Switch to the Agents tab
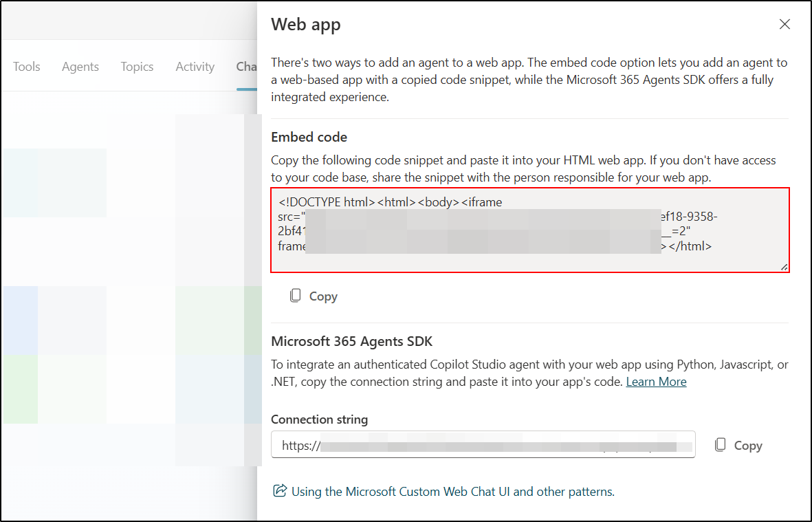The width and height of the screenshot is (812, 522). click(x=80, y=66)
